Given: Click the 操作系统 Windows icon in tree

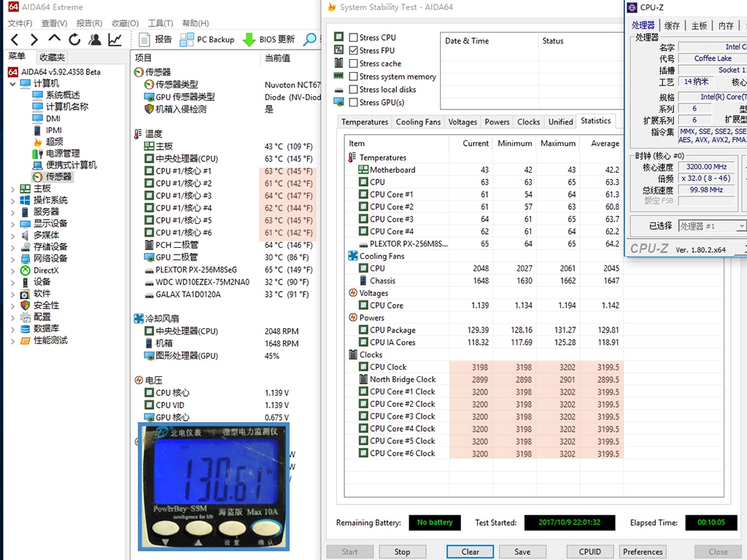Looking at the screenshot, I should pyautogui.click(x=26, y=200).
